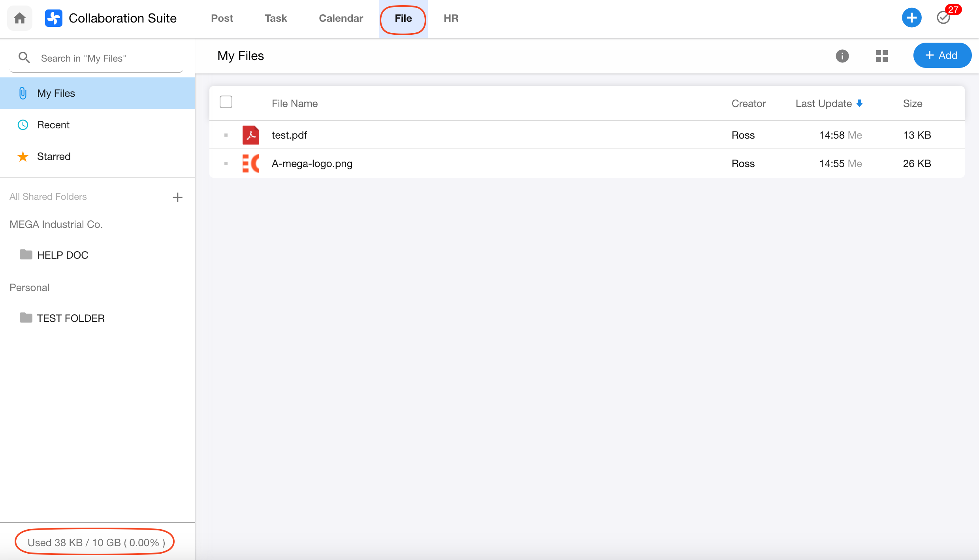Viewport: 979px width, 560px height.
Task: Open the HELP DOC shared folder
Action: coord(62,255)
